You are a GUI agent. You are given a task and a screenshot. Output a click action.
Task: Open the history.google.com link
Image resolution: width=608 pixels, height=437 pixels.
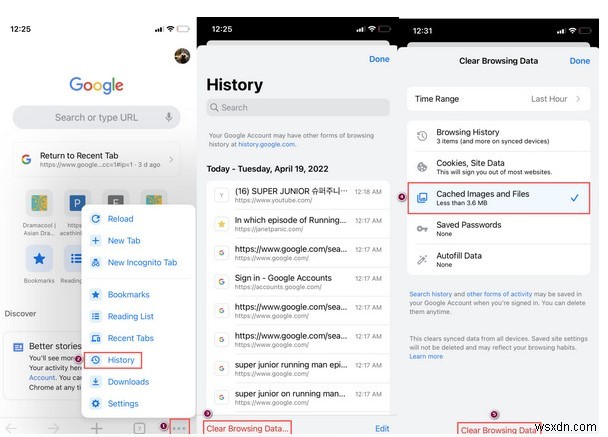pos(266,144)
